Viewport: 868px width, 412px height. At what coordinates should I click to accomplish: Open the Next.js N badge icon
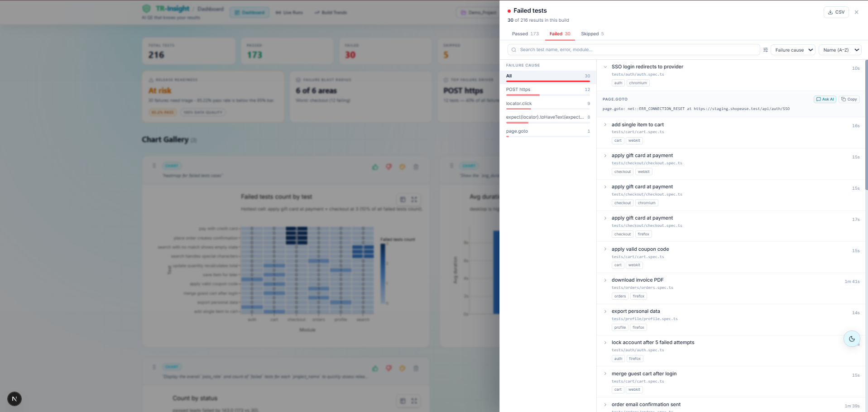(x=14, y=399)
